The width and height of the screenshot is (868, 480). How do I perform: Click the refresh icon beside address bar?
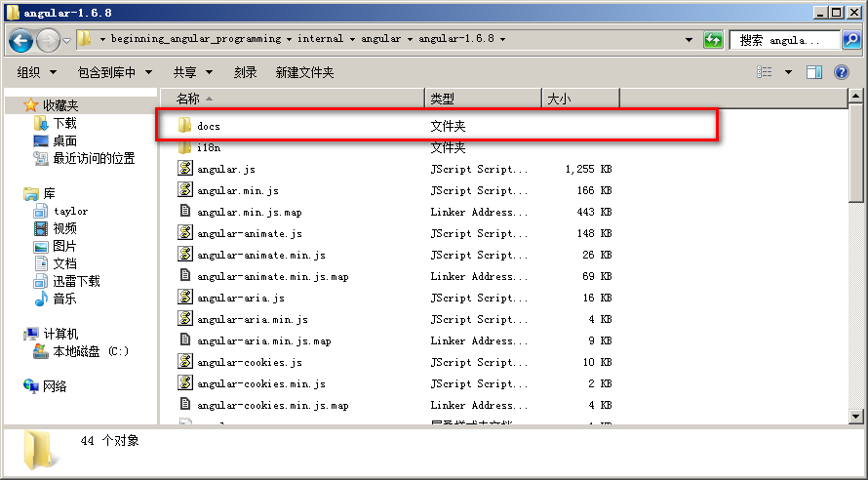pyautogui.click(x=714, y=40)
